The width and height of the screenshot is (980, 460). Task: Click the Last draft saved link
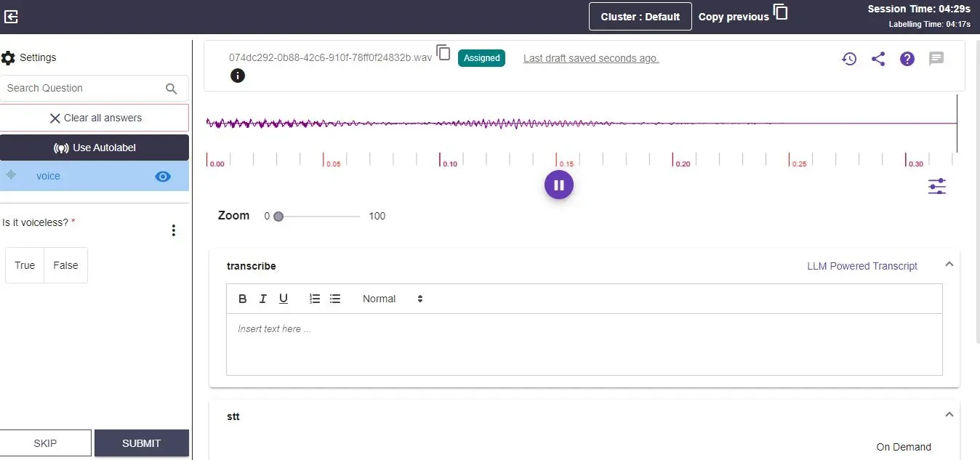pos(591,58)
